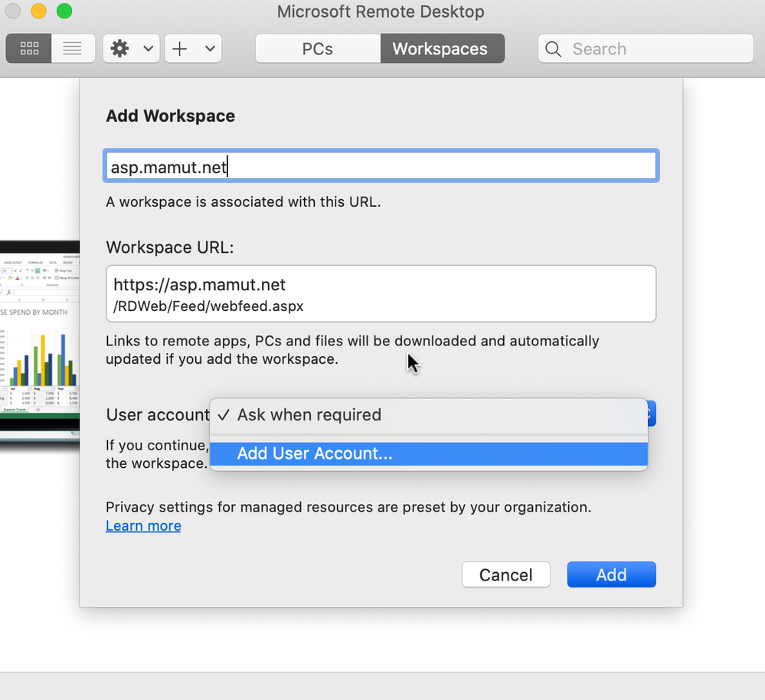Screen dimensions: 765x700
Task: Click the workspace address input field
Action: (x=381, y=166)
